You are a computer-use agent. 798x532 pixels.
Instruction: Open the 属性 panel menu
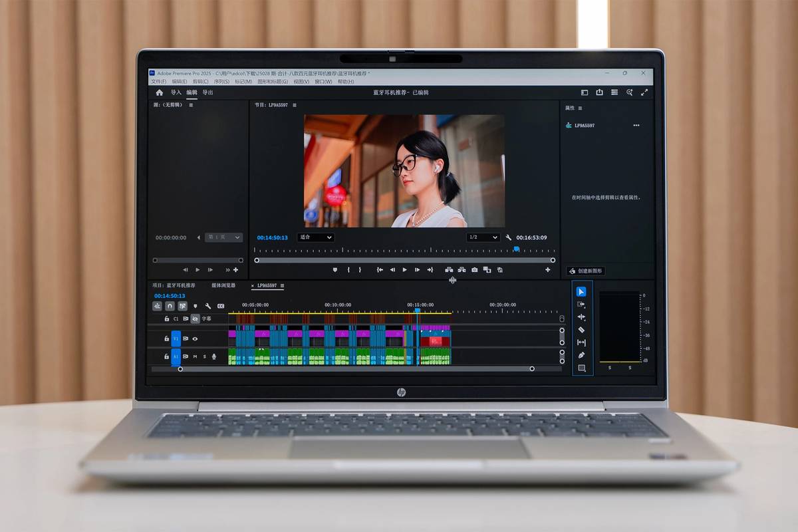580,108
